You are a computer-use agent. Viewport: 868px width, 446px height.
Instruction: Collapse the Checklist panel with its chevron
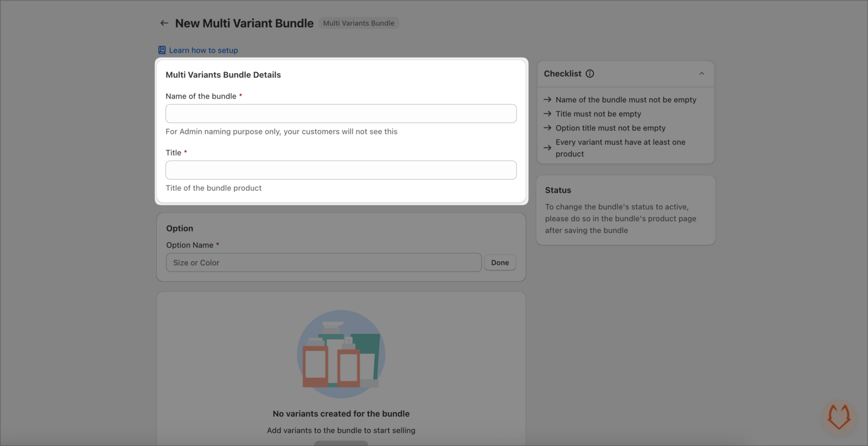701,74
